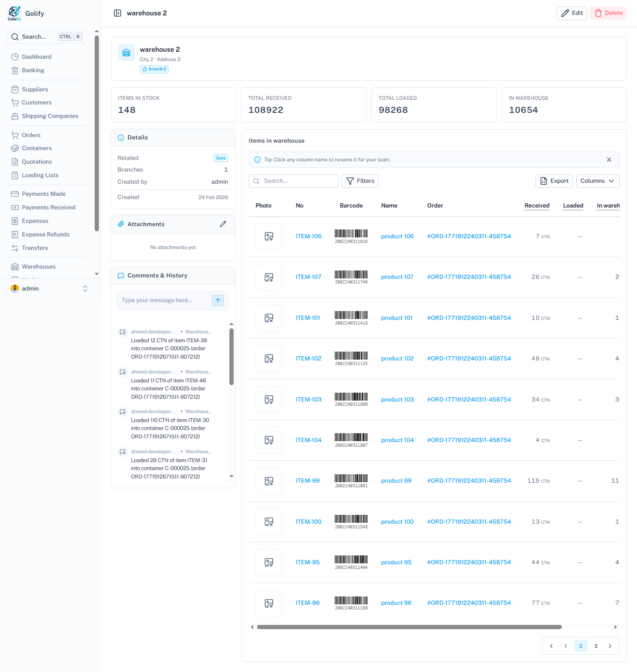Click the Golify logo icon

click(14, 13)
